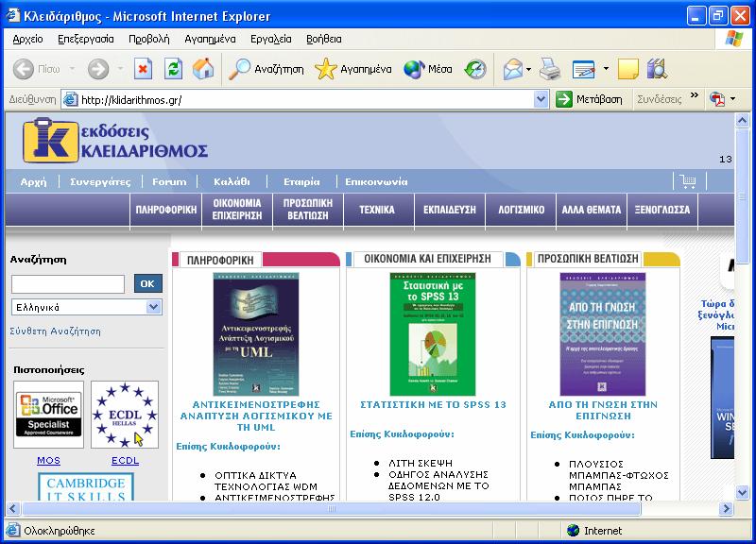
Task: Select the ΠΛΗΡΟΦΟΡΙΚΗ category tab in purple bar
Action: point(166,210)
